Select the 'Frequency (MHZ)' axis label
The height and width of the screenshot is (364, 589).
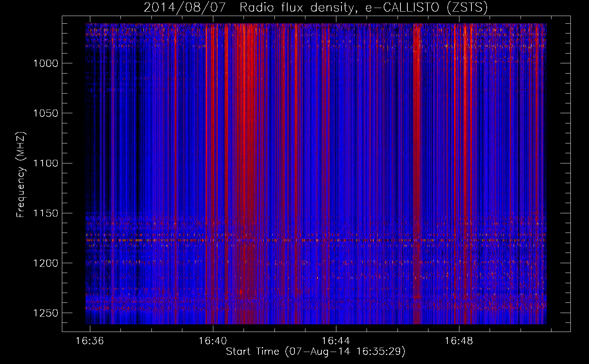(21, 175)
